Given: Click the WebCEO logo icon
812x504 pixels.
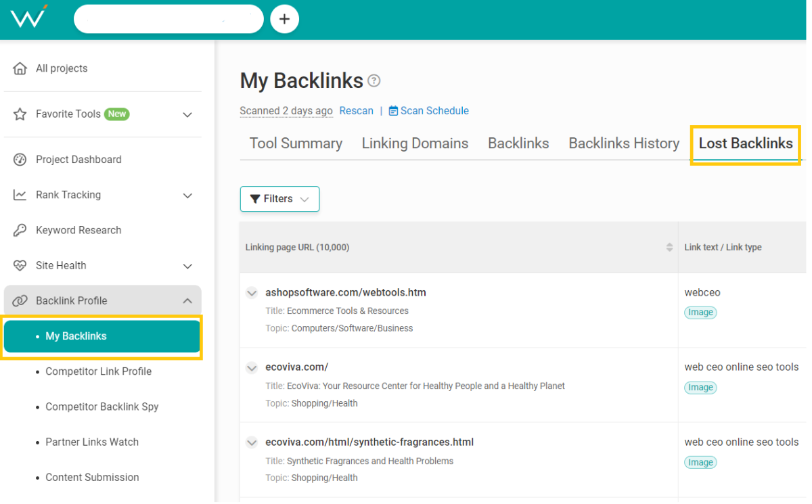Looking at the screenshot, I should (x=28, y=17).
